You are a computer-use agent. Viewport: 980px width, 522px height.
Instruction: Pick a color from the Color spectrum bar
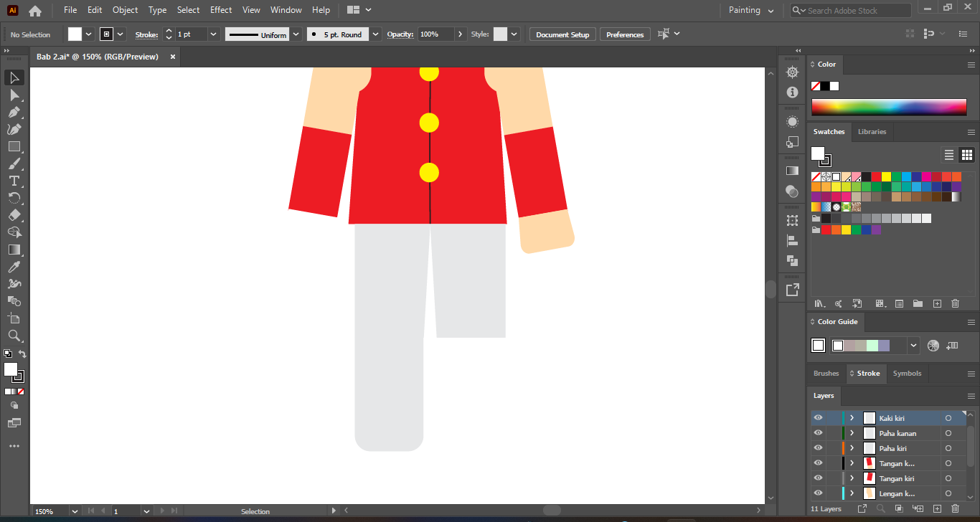coord(889,107)
